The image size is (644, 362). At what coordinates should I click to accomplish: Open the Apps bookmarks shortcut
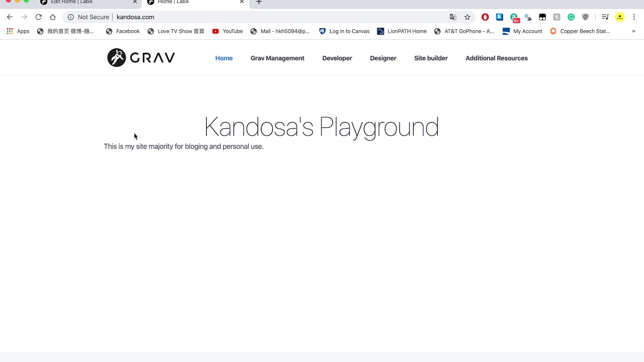[x=18, y=31]
